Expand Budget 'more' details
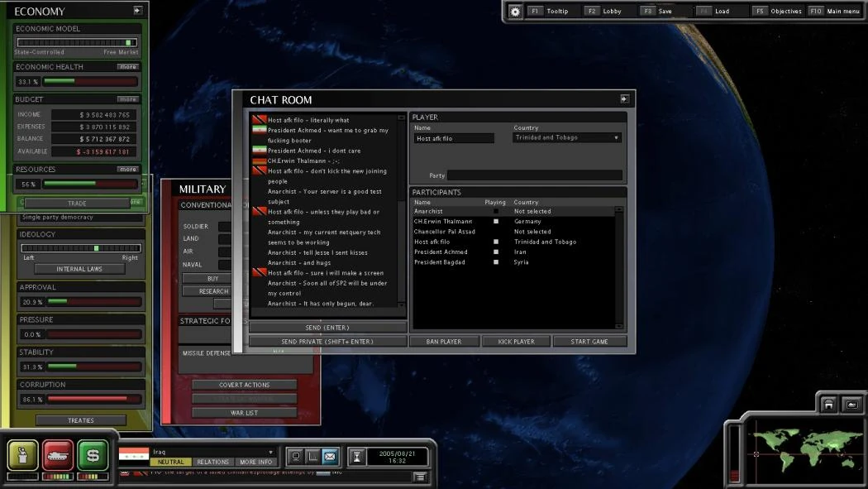 click(128, 99)
